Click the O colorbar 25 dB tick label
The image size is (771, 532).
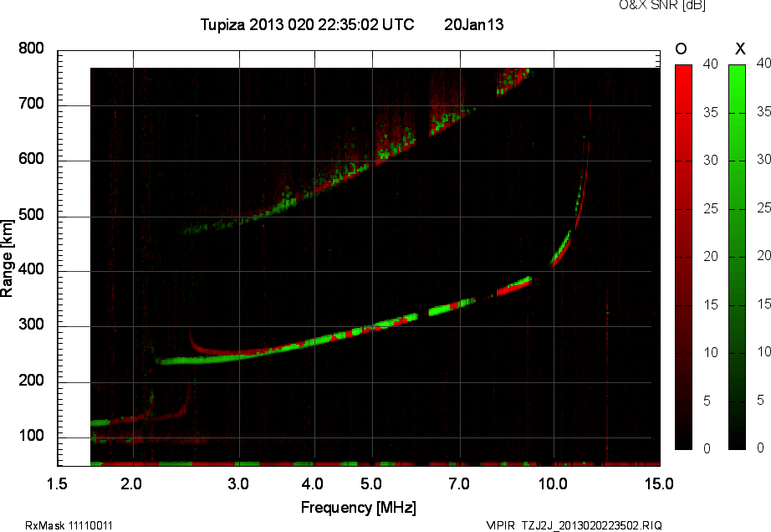coord(710,209)
